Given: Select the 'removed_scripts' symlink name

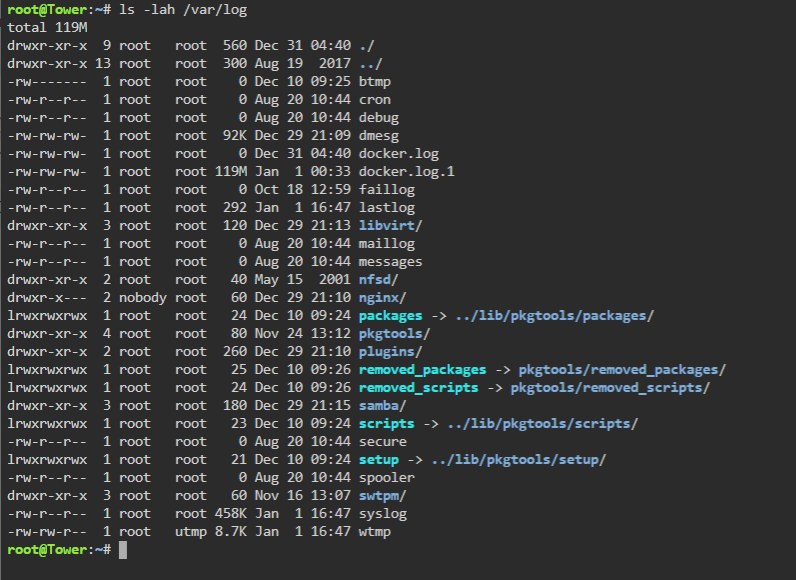Looking at the screenshot, I should (x=418, y=388).
